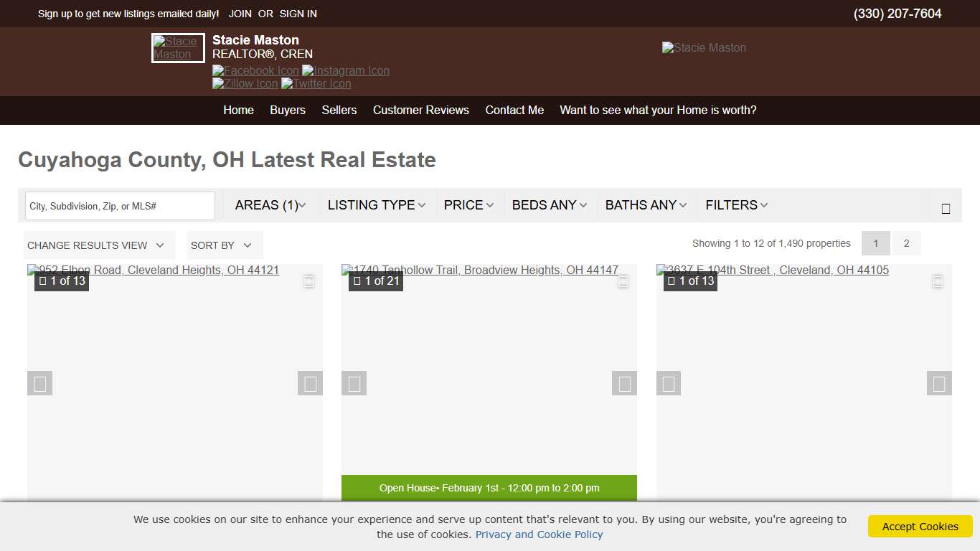The image size is (980, 551).
Task: Open Stacie Maston's Facebook page icon
Action: coord(255,70)
